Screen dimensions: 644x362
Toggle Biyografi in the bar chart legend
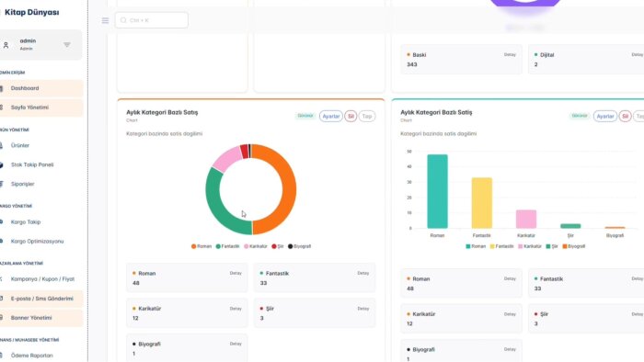574,246
